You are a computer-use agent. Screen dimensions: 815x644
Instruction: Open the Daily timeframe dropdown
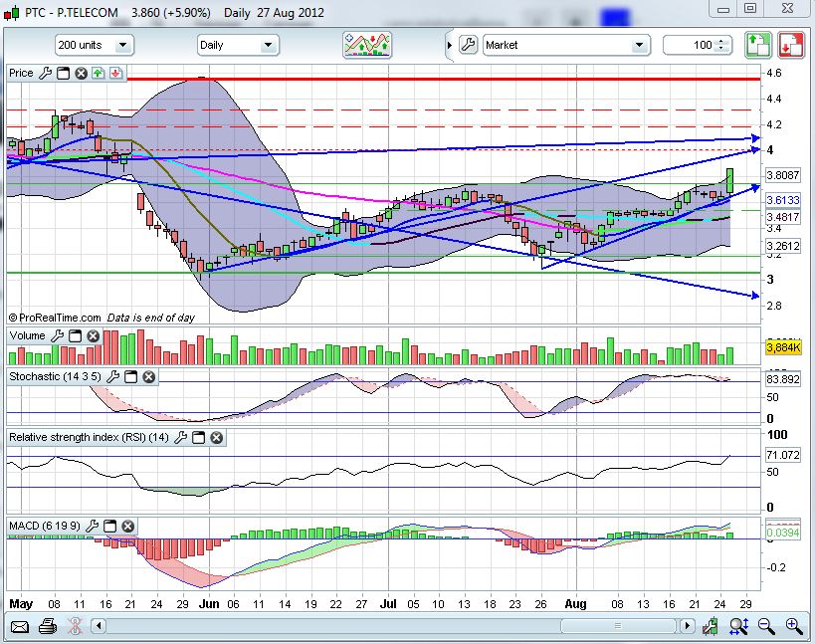pos(238,45)
